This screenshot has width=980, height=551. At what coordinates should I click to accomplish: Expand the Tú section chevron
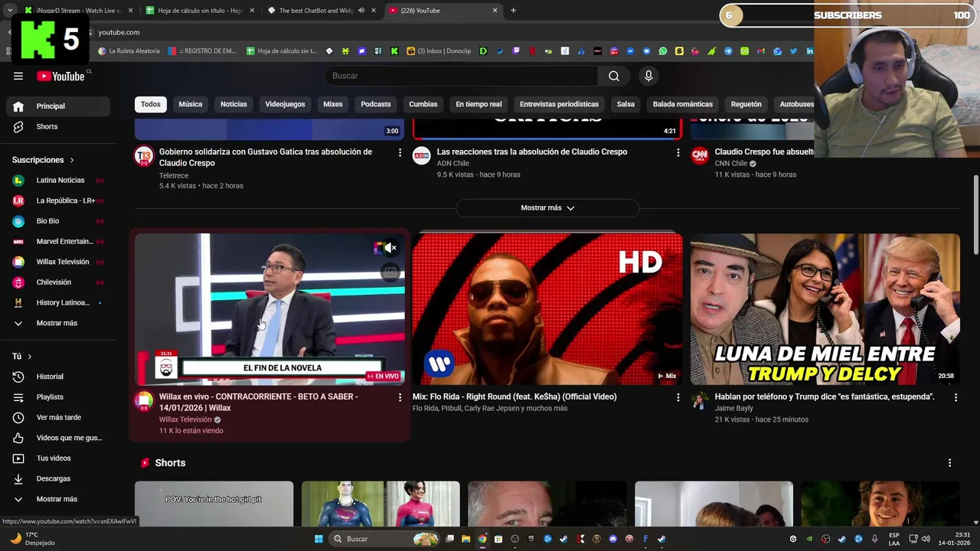30,357
